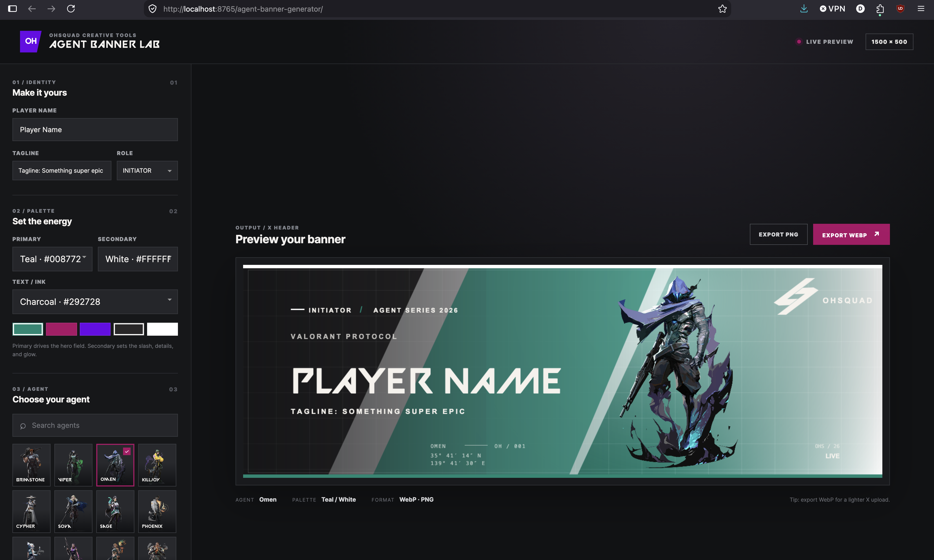Click the 'Teal / White' palette text
This screenshot has width=934, height=560.
pos(339,499)
